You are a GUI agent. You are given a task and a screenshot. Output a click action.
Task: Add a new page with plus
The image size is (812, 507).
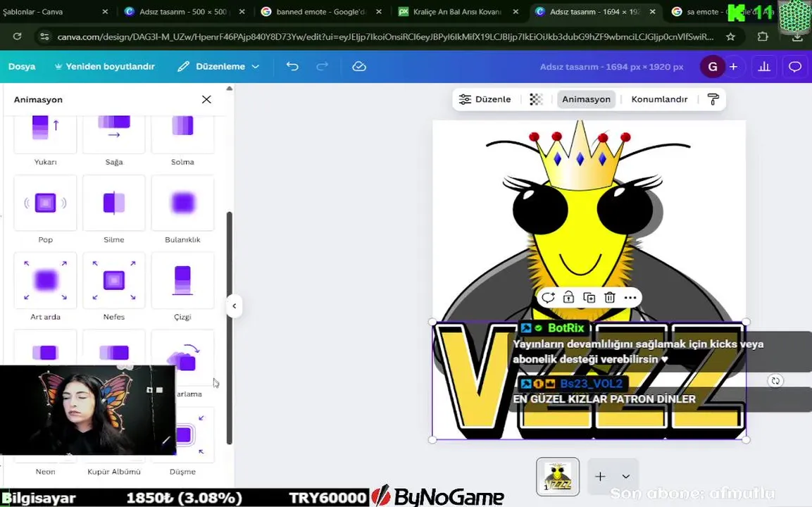[x=600, y=477]
